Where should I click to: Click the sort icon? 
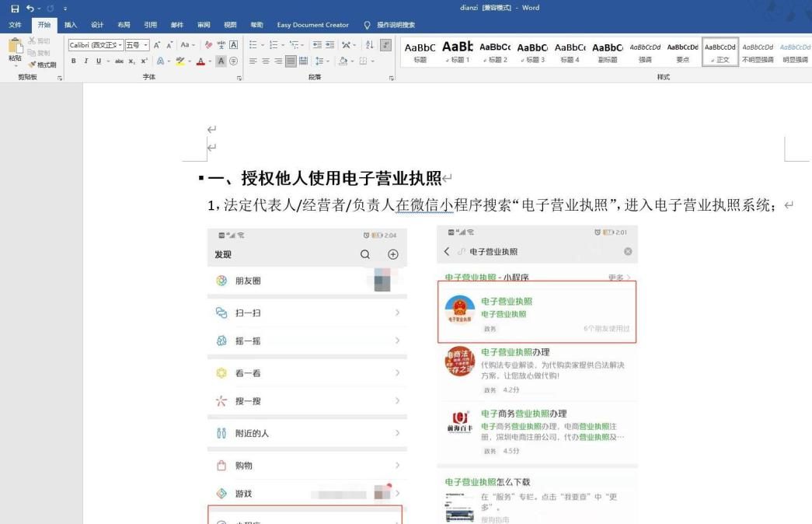(x=369, y=45)
